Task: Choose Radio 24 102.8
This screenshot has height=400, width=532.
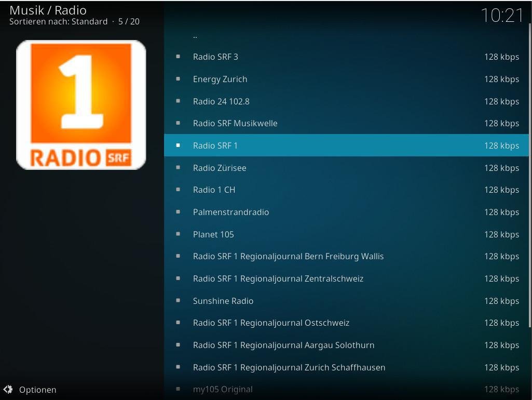Action: click(346, 101)
